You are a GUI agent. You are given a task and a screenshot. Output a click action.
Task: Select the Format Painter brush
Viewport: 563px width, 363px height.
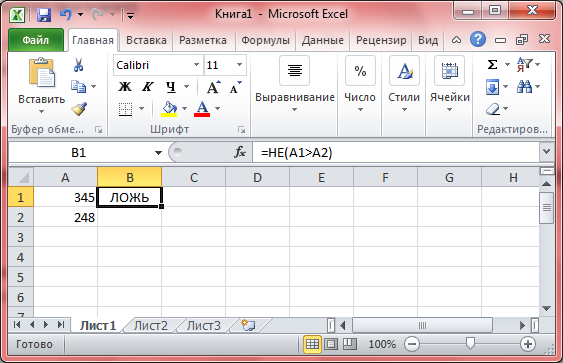pos(79,109)
